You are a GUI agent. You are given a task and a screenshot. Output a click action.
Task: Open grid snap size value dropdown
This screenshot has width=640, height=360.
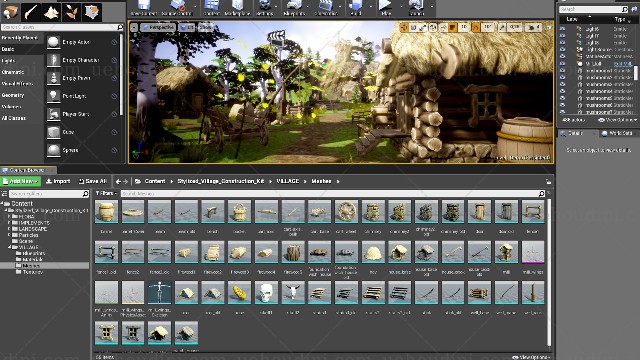click(x=464, y=27)
